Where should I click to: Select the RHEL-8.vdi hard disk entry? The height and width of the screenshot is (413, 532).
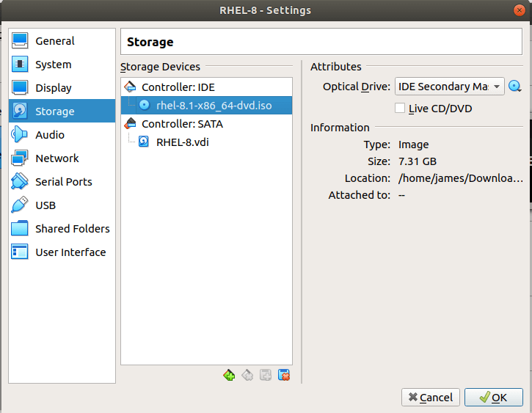182,142
